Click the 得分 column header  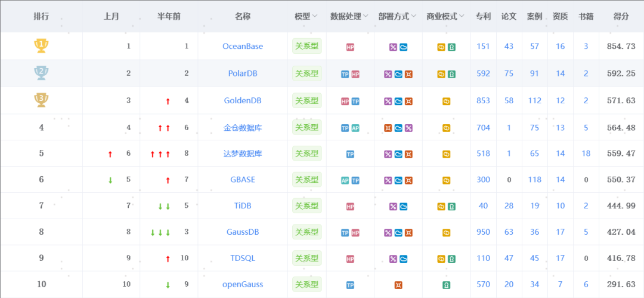tap(621, 17)
